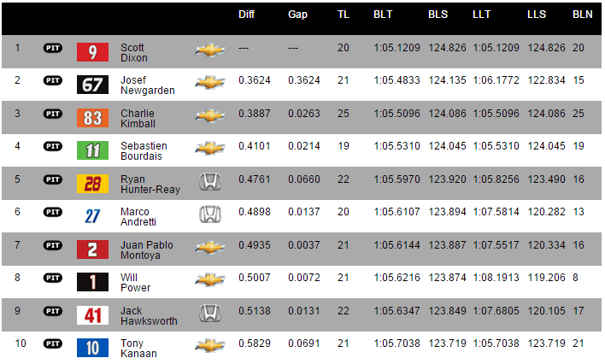
Task: Sort by the Gap column header
Action: coord(297,15)
